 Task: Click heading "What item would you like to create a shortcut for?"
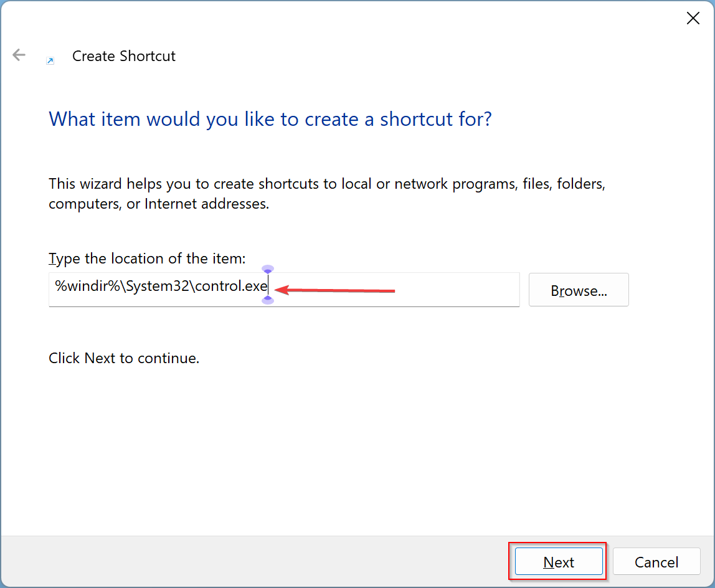270,120
